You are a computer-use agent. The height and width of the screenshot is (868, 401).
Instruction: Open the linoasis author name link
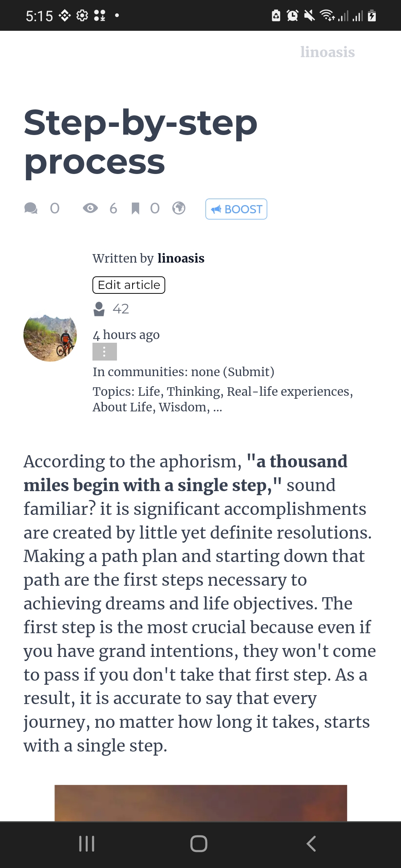(181, 258)
